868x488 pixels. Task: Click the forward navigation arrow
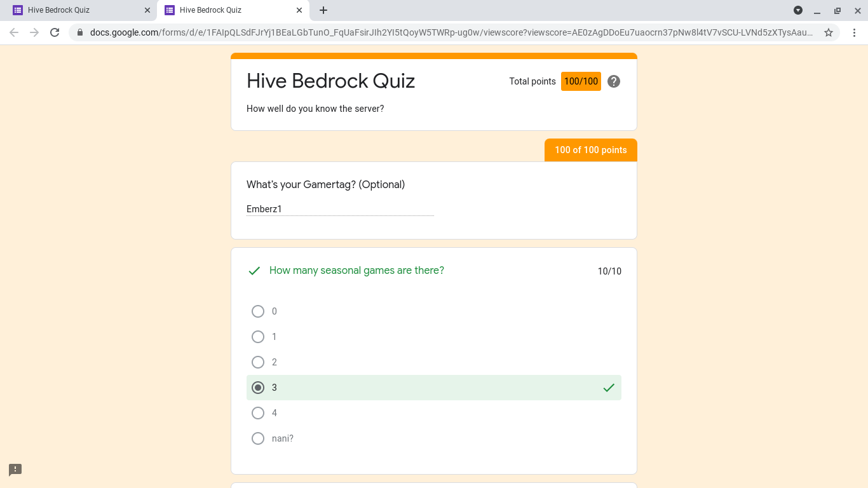point(34,32)
